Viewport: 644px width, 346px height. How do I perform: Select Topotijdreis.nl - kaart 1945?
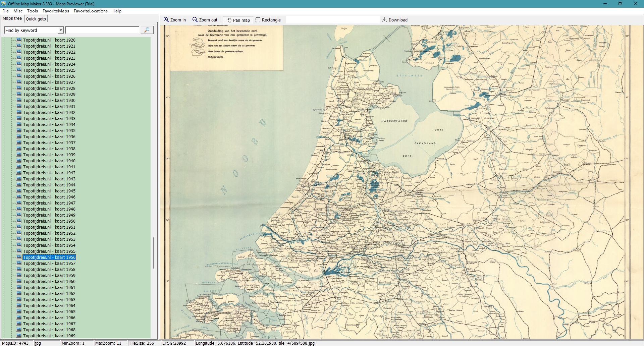pyautogui.click(x=49, y=191)
